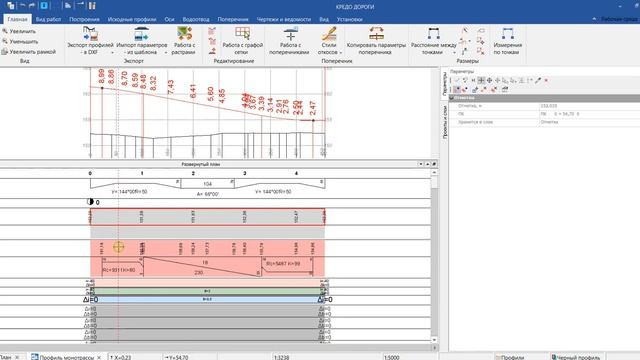The image size is (640, 360).
Task: Click the Черный профиль button in the status bar
Action: click(x=576, y=357)
